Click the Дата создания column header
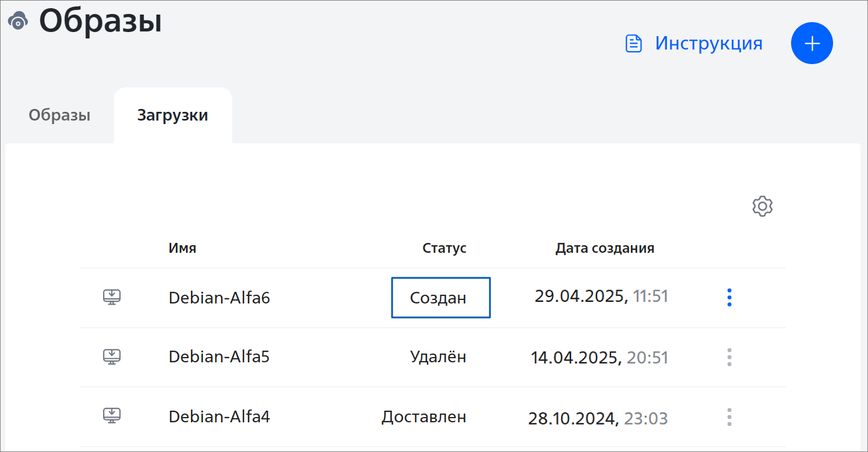 coord(605,248)
